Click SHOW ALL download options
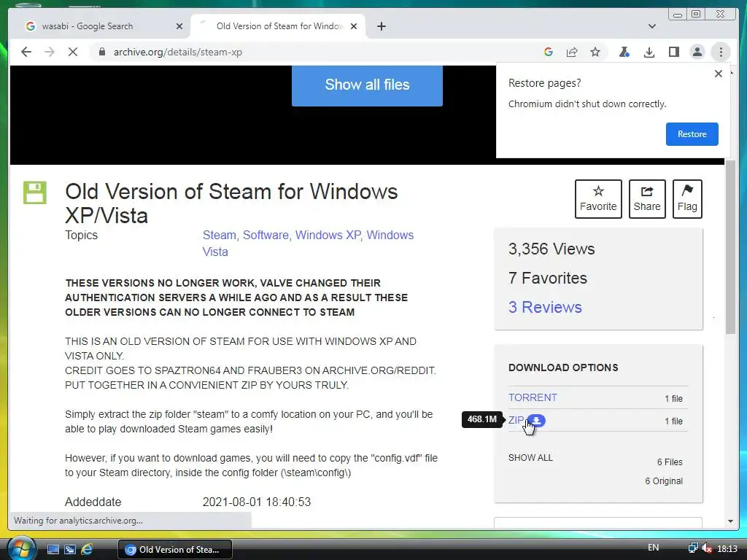Image resolution: width=747 pixels, height=560 pixels. pyautogui.click(x=530, y=458)
